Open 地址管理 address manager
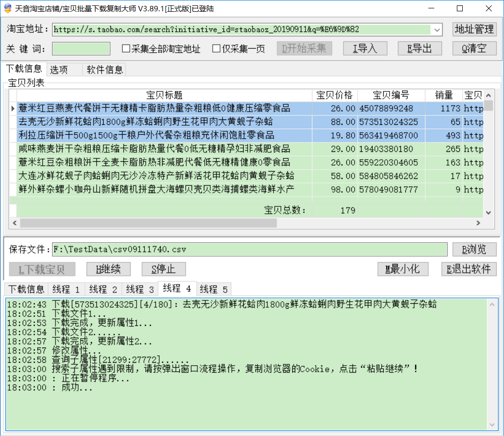The height and width of the screenshot is (436, 504). tap(474, 29)
